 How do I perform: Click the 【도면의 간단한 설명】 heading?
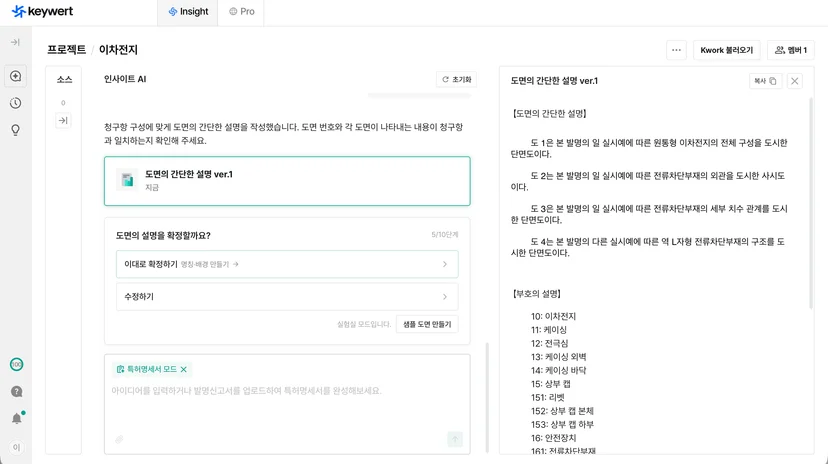549,113
